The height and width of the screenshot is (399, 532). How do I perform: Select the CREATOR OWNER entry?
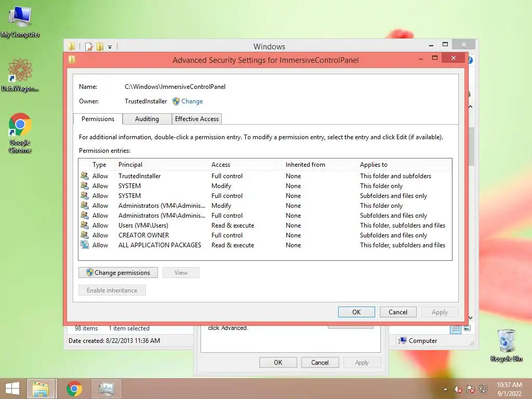point(265,235)
